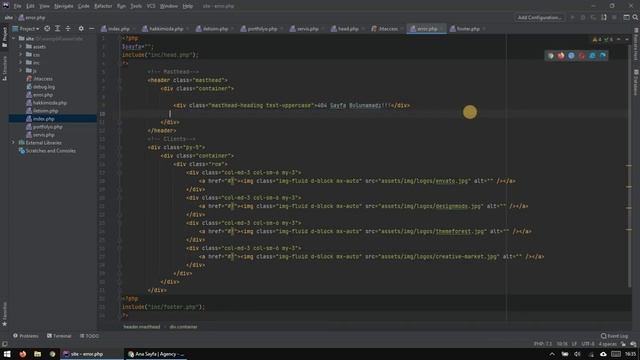The image size is (640, 360).
Task: Click the Run button in toolbar
Action: [572, 18]
